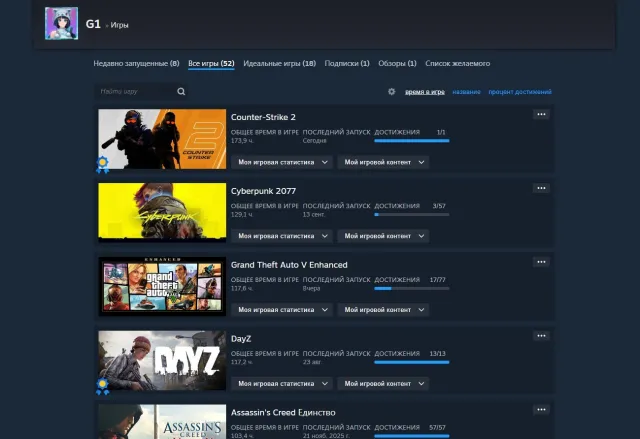
Task: Sort games by название
Action: click(467, 92)
